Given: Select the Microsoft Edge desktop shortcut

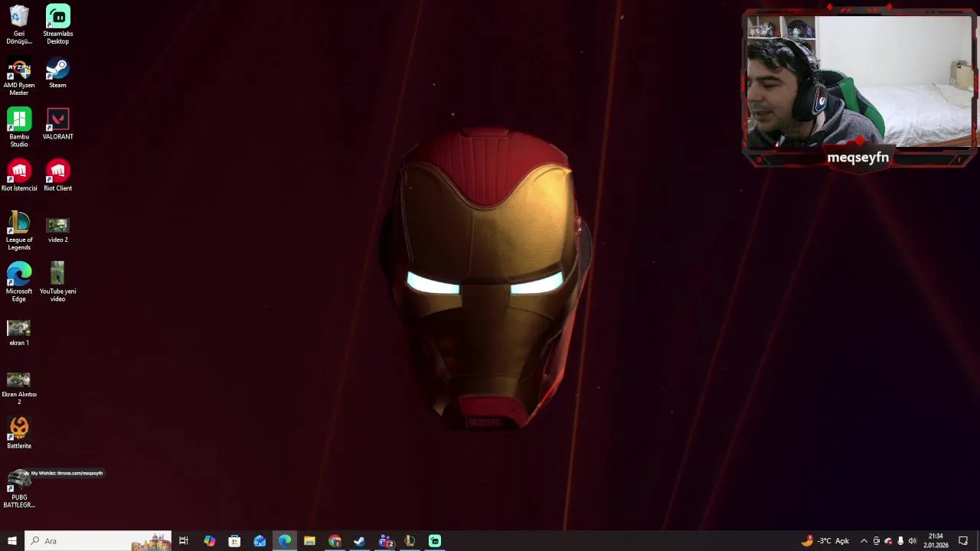Looking at the screenshot, I should pos(19,282).
